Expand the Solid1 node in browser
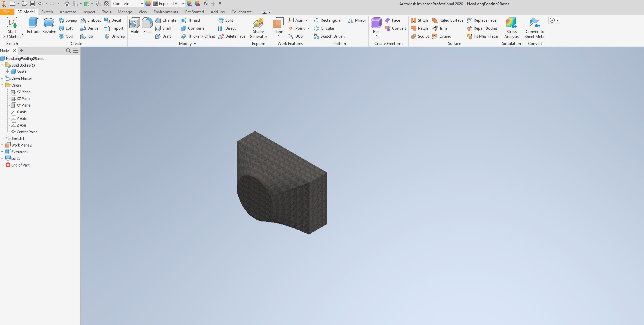644x325 pixels. [8, 72]
